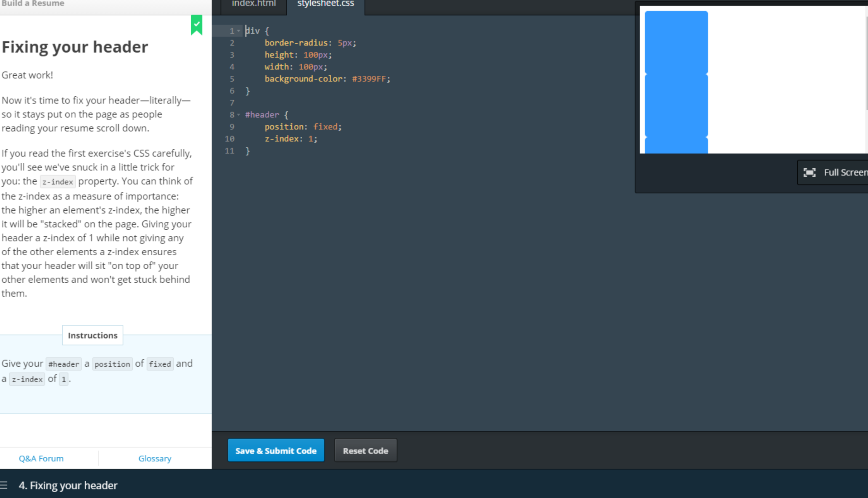Collapse the div rule fold arrow
The width and height of the screenshot is (868, 498).
pyautogui.click(x=239, y=31)
